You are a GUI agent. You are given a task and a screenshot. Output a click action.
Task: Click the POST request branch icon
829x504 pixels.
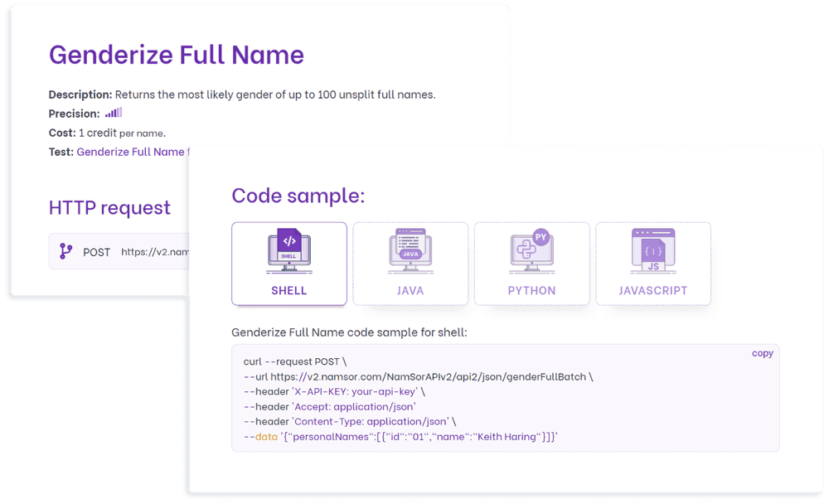pos(65,251)
